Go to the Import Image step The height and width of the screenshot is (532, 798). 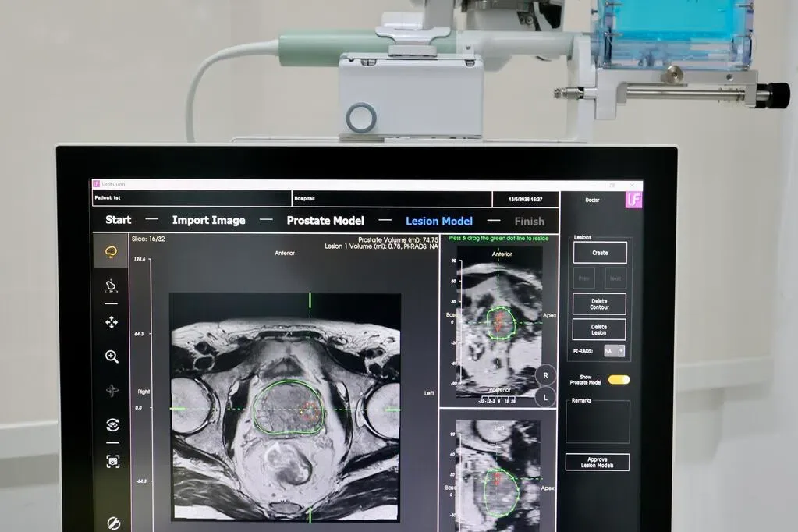(208, 221)
